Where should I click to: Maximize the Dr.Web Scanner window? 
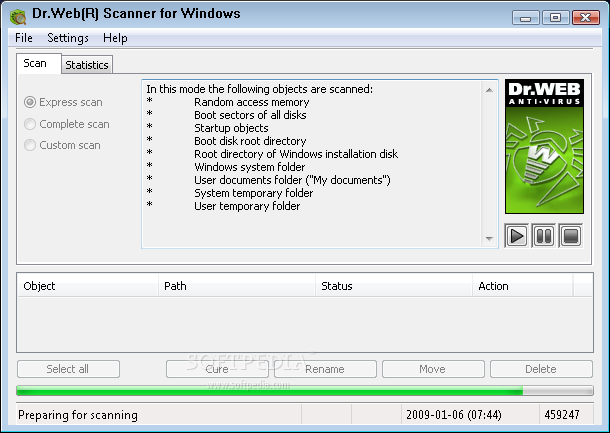click(555, 17)
